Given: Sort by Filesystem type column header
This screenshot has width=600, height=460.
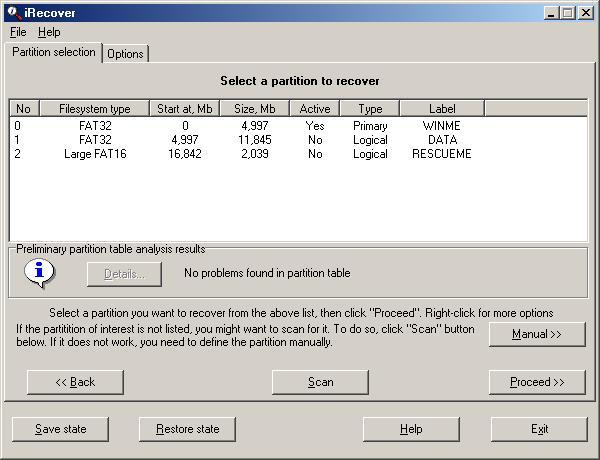Looking at the screenshot, I should coord(94,108).
